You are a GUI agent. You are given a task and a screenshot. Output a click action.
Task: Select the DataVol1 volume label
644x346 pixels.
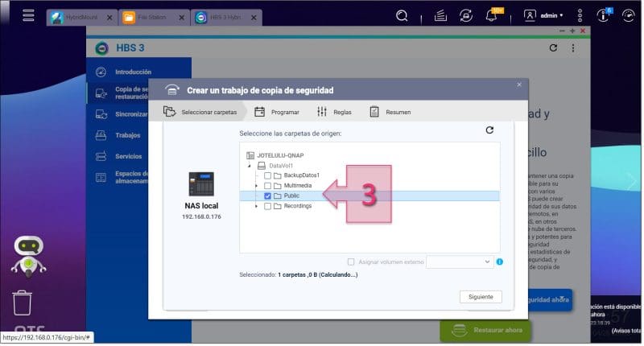coord(281,166)
